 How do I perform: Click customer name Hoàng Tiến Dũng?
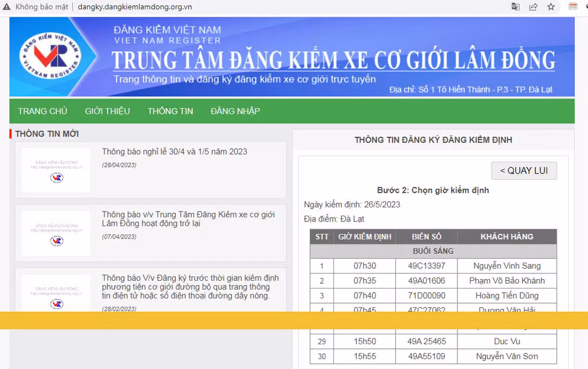pos(507,296)
